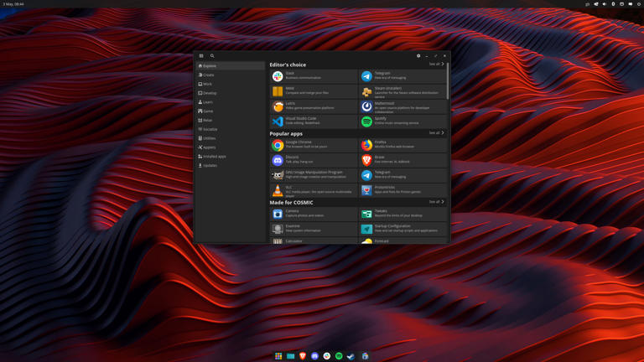Launch Spotify from the dock

(x=339, y=356)
